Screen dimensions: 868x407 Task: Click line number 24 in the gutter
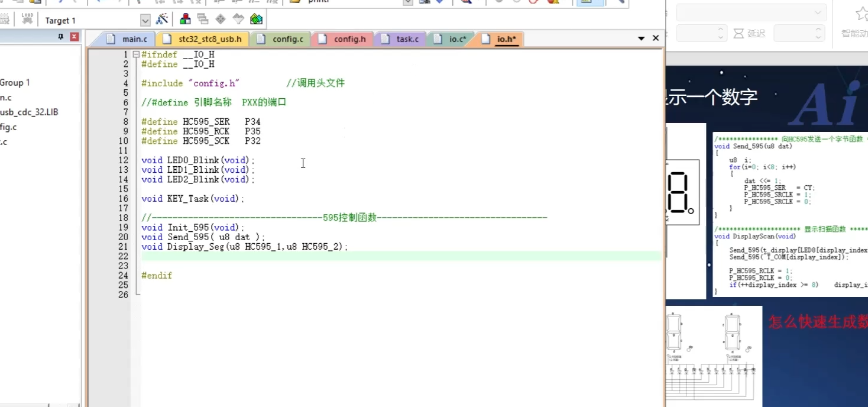[123, 276]
